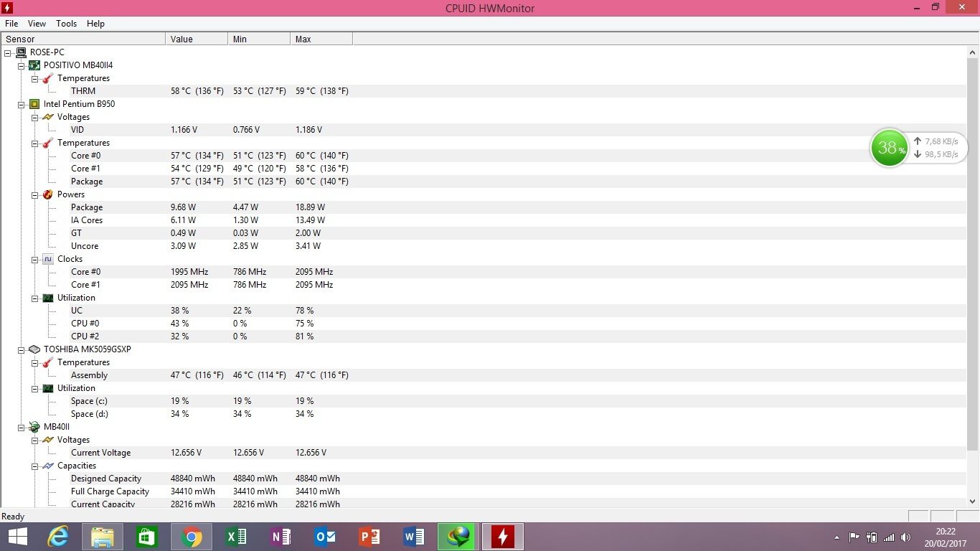Click the green 38% usage widget

click(890, 148)
